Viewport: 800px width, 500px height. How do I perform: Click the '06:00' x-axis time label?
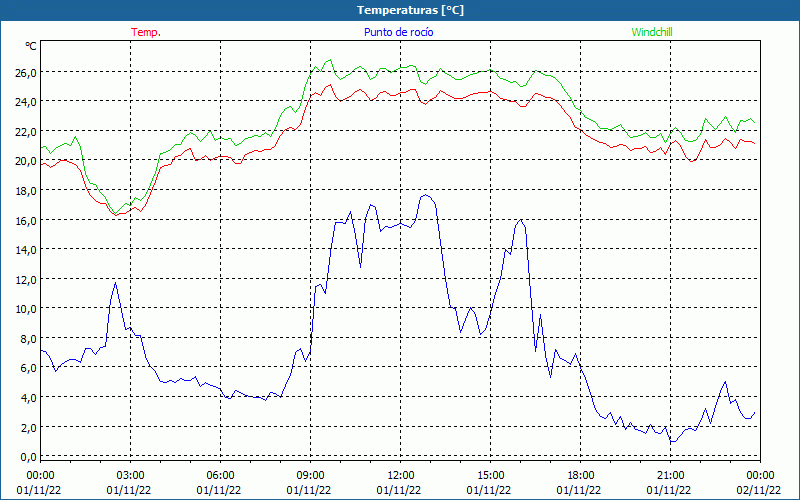(x=220, y=476)
